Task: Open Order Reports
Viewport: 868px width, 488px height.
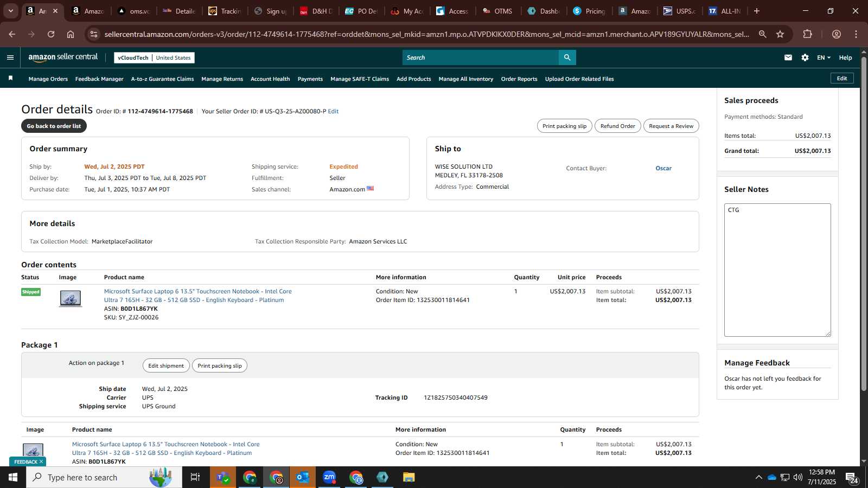Action: coord(519,79)
